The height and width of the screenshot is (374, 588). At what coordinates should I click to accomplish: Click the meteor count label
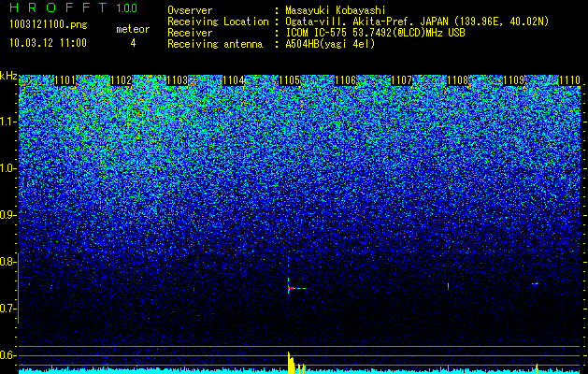[133, 29]
